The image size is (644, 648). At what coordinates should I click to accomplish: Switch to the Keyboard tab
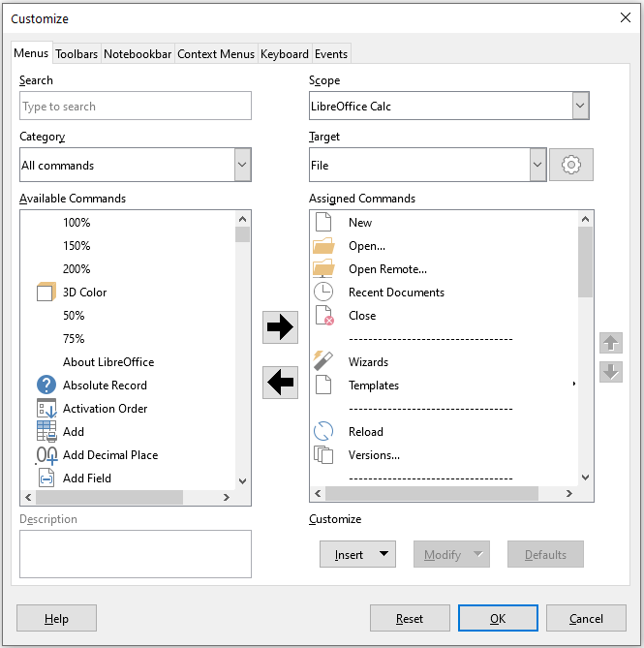point(285,53)
